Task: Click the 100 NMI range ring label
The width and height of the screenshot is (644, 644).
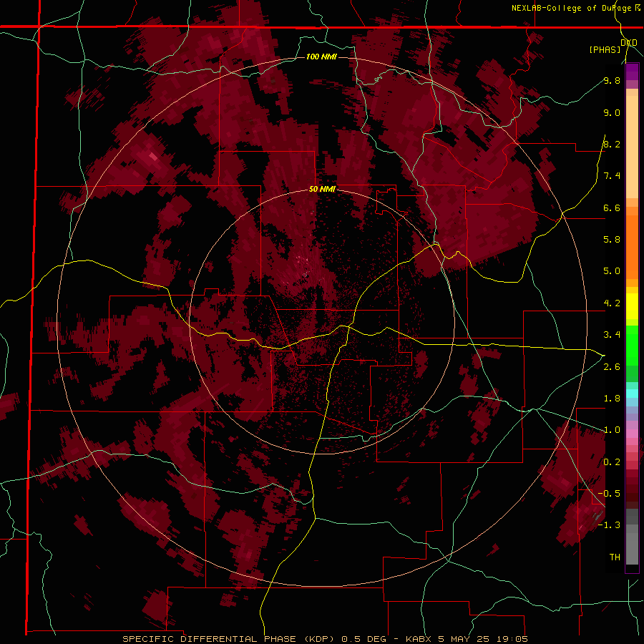Action: click(x=321, y=57)
